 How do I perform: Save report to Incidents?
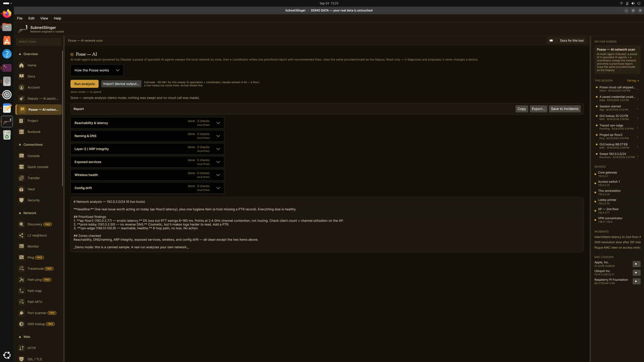pos(565,109)
